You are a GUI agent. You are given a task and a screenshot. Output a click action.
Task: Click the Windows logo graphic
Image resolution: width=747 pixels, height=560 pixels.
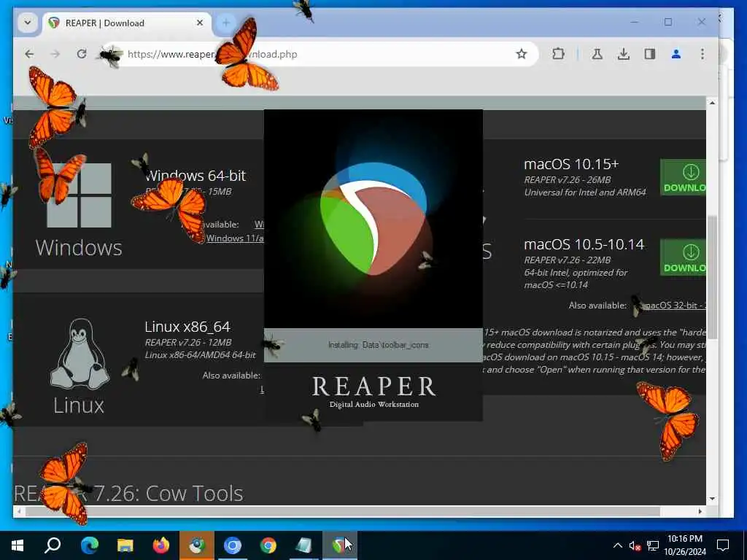[79, 195]
